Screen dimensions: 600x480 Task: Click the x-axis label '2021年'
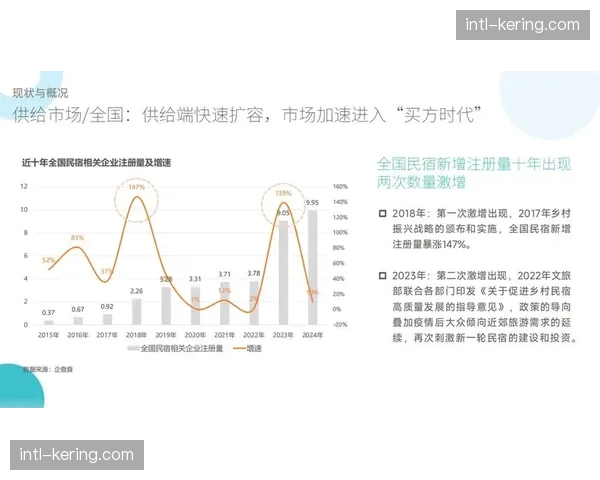pos(225,335)
